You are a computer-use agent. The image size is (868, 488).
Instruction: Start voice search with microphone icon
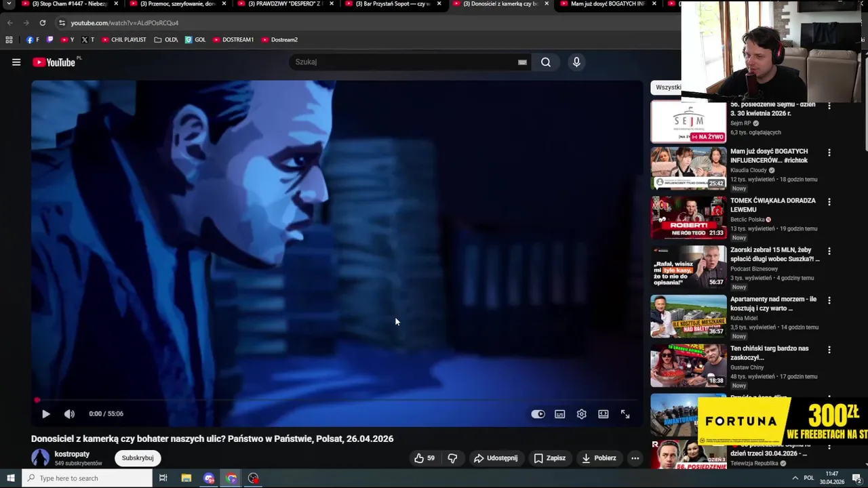[576, 62]
